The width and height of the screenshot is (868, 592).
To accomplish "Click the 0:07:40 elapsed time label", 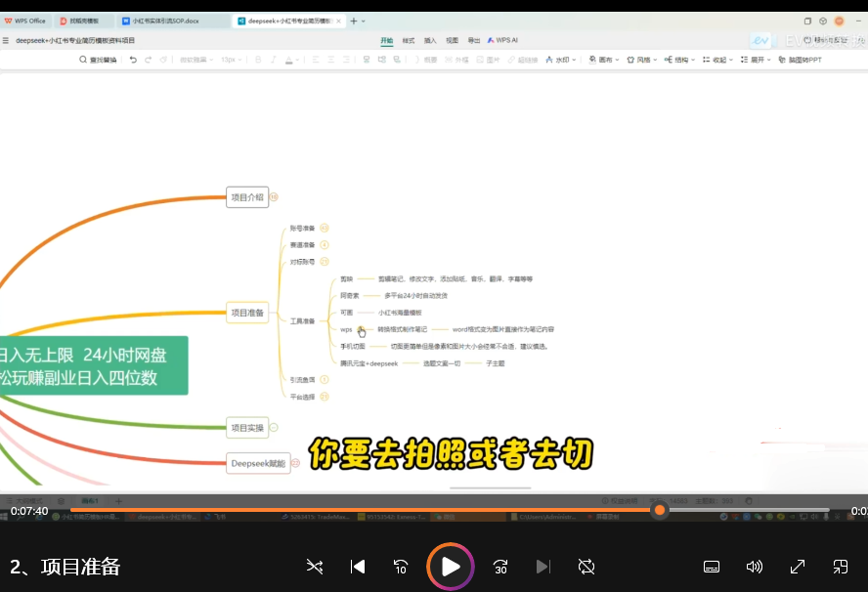I will tap(29, 511).
